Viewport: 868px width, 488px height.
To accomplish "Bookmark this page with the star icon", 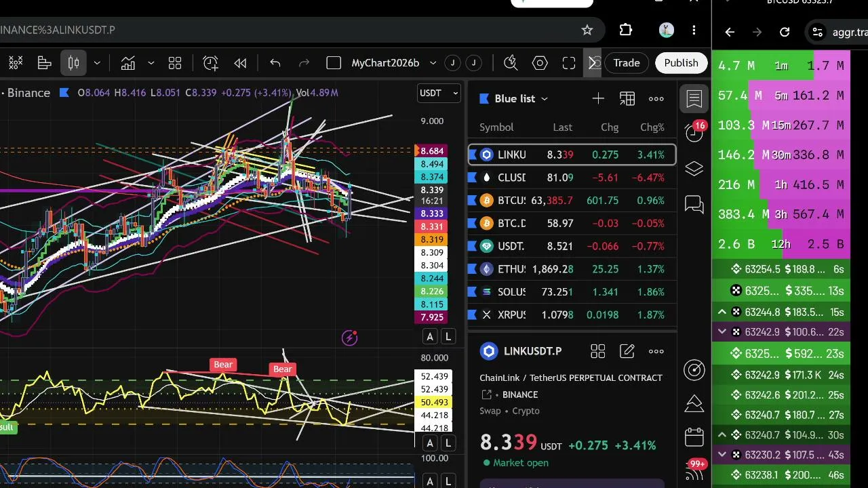I will point(587,30).
